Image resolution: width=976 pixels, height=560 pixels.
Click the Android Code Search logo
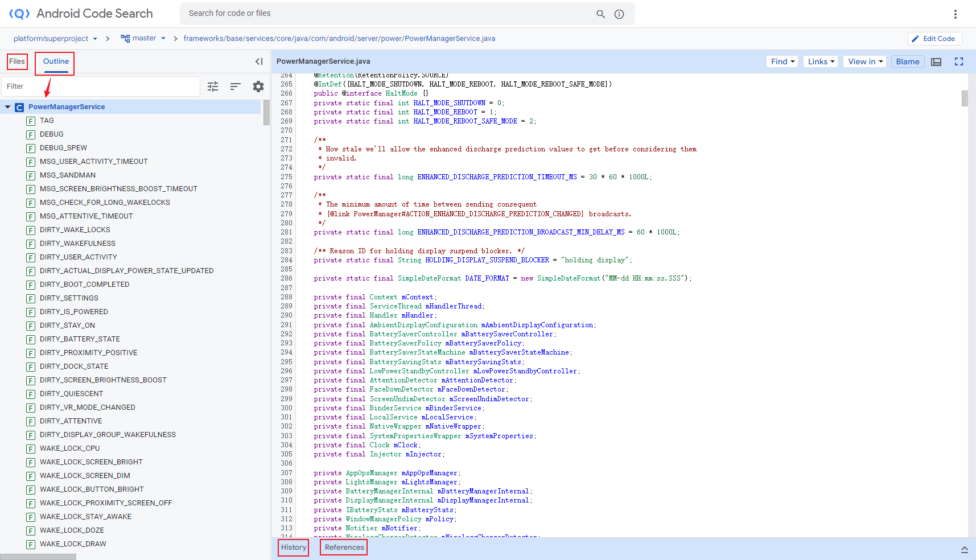pyautogui.click(x=19, y=14)
